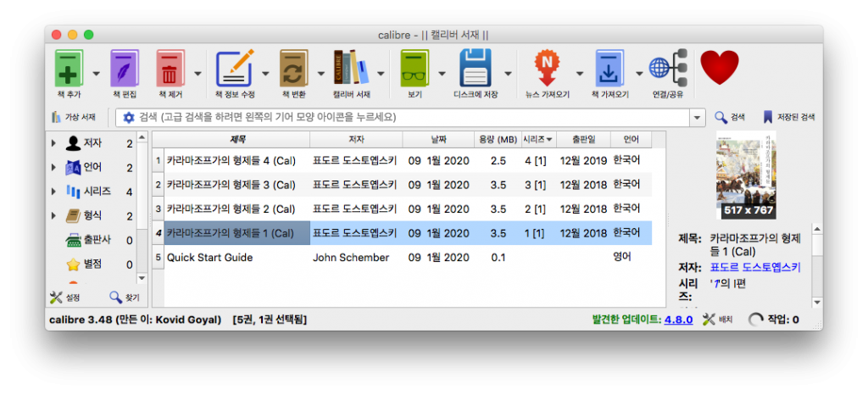
Task: Open Connect/share (연결/공유) globe icon
Action: point(668,69)
